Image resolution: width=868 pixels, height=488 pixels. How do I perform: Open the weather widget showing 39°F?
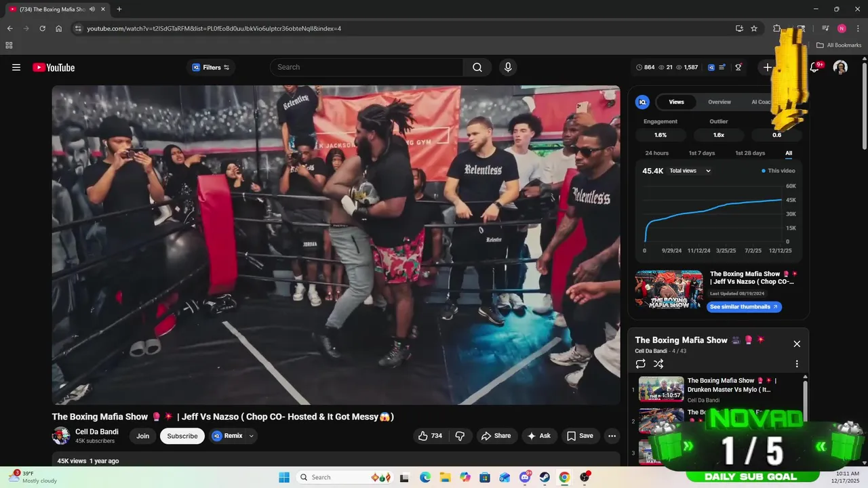coord(34,477)
